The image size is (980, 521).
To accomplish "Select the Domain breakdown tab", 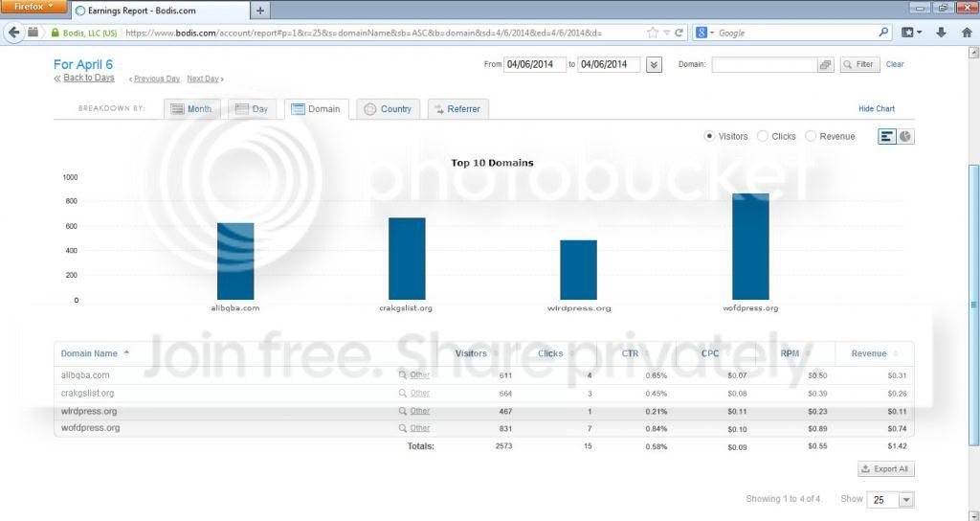I will click(x=316, y=109).
